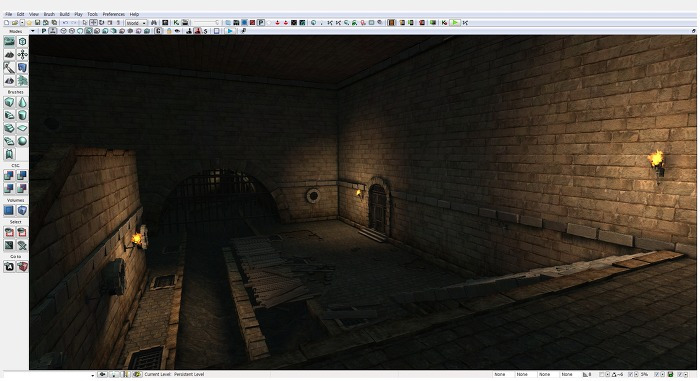This screenshot has height=381, width=700.
Task: Click the CSG Add icon
Action: [9, 176]
